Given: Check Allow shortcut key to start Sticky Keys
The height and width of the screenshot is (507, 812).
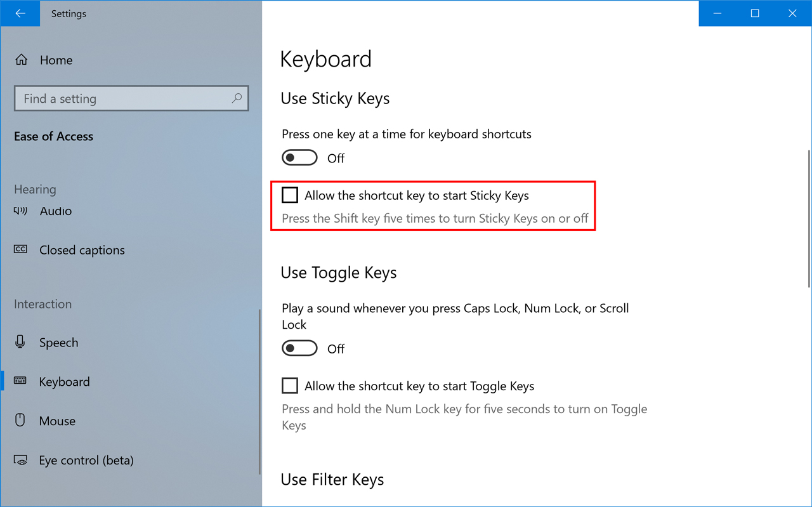Looking at the screenshot, I should click(290, 195).
